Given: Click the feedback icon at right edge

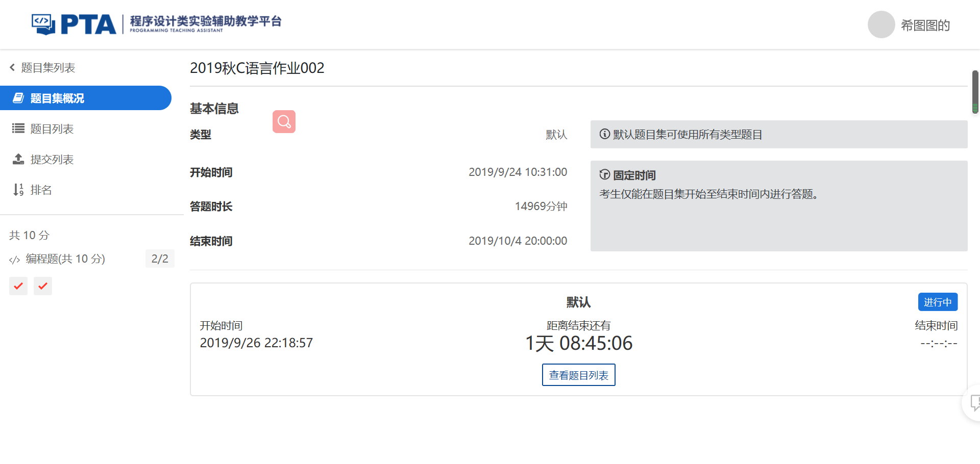Looking at the screenshot, I should click(974, 403).
